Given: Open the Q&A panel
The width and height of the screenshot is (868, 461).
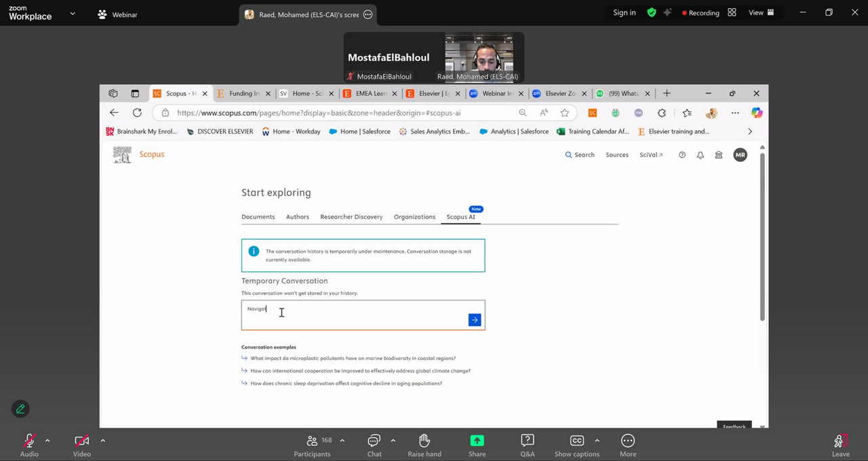Looking at the screenshot, I should [x=528, y=445].
